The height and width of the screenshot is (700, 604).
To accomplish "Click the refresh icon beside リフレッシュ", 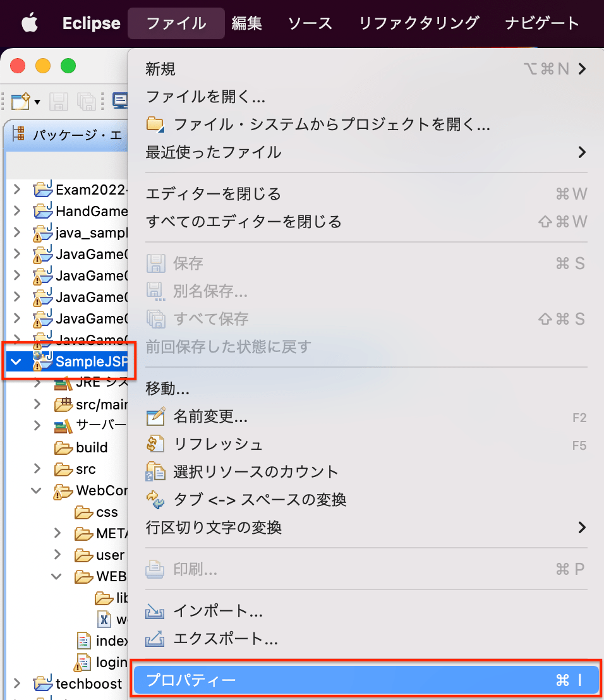I will click(x=155, y=444).
